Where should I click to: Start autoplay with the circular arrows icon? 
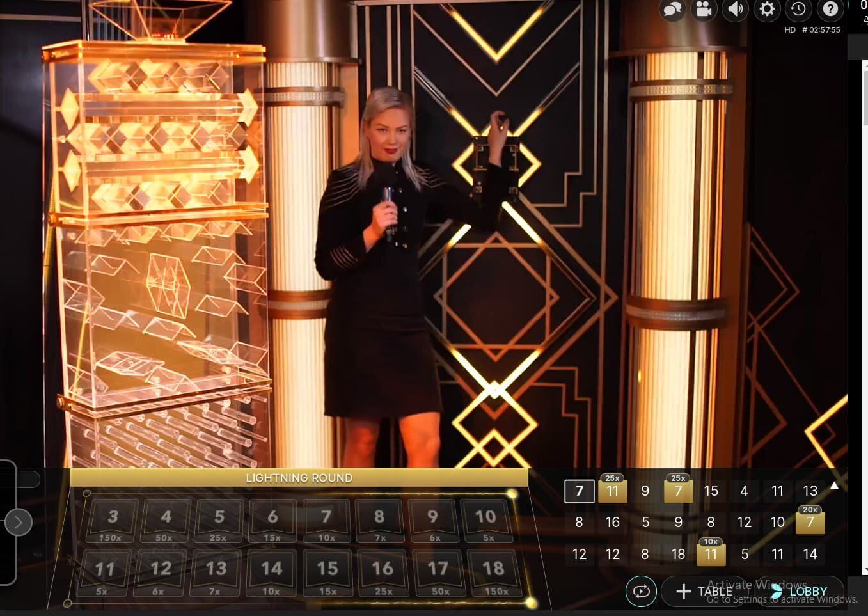click(x=642, y=592)
